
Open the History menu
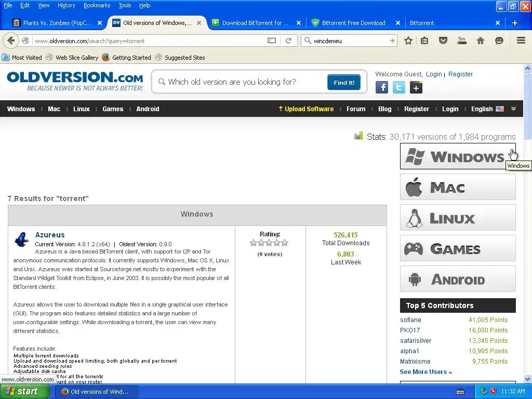pos(66,5)
